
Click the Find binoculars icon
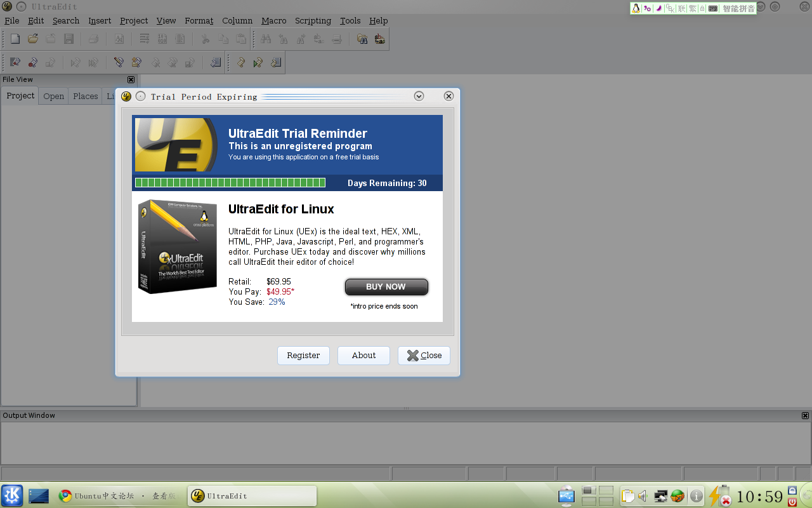click(x=266, y=39)
